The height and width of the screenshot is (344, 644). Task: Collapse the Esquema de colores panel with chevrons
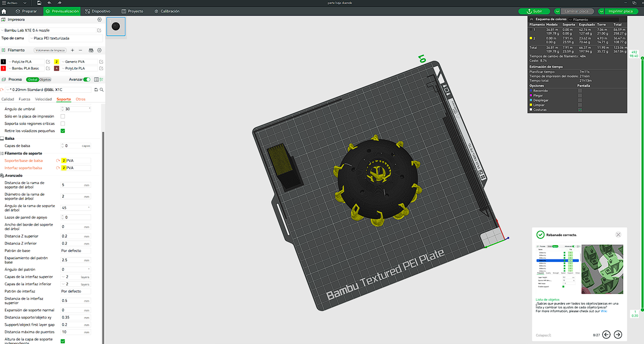tap(532, 19)
